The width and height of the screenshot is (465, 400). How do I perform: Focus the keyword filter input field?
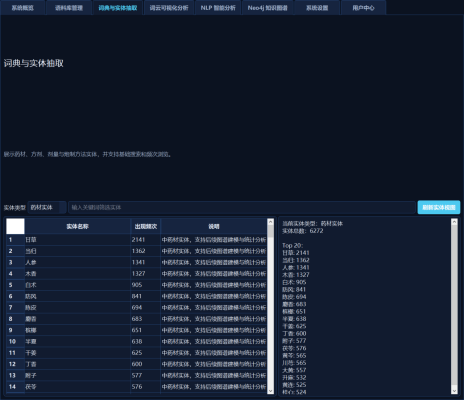tap(242, 207)
